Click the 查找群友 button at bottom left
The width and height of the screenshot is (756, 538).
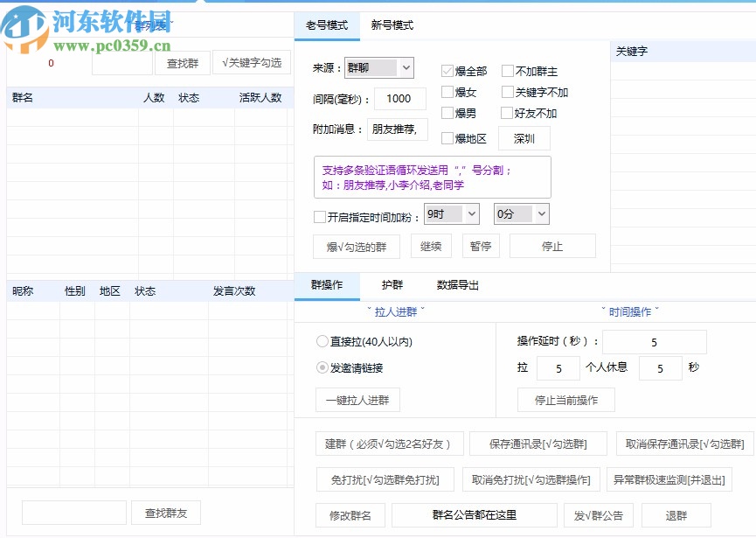point(164,512)
